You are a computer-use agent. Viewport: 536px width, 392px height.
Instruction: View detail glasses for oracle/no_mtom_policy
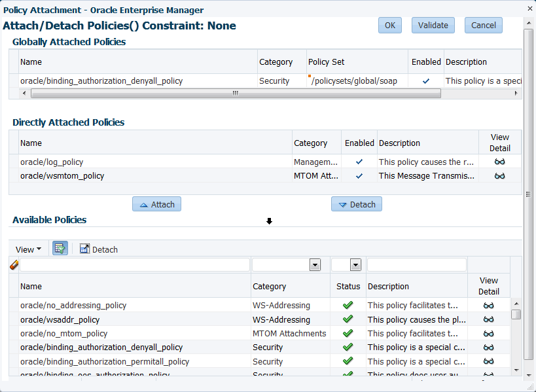pos(488,333)
